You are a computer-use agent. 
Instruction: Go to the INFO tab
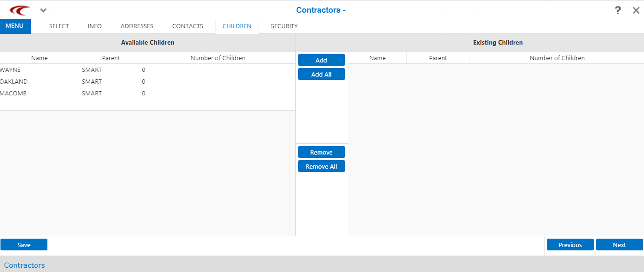(95, 26)
